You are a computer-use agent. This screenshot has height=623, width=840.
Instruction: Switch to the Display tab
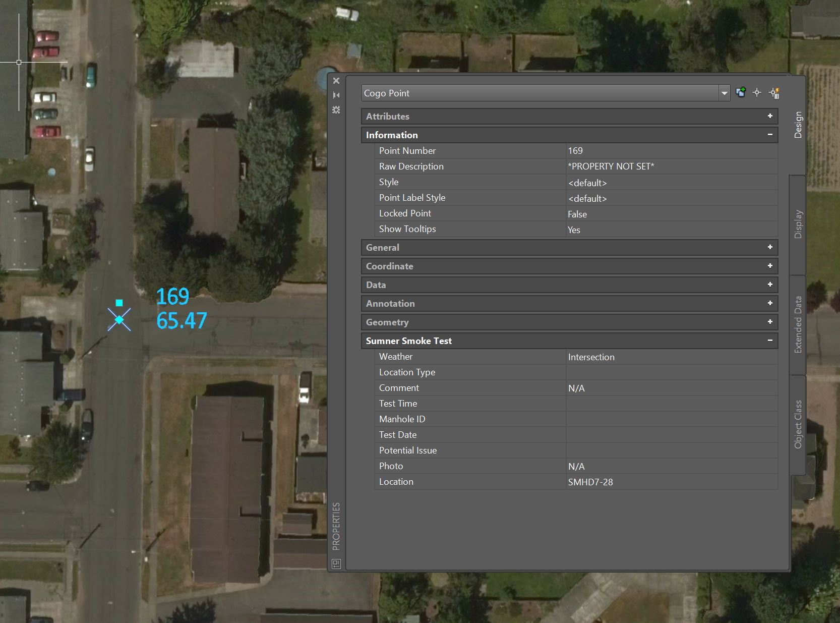tap(798, 224)
